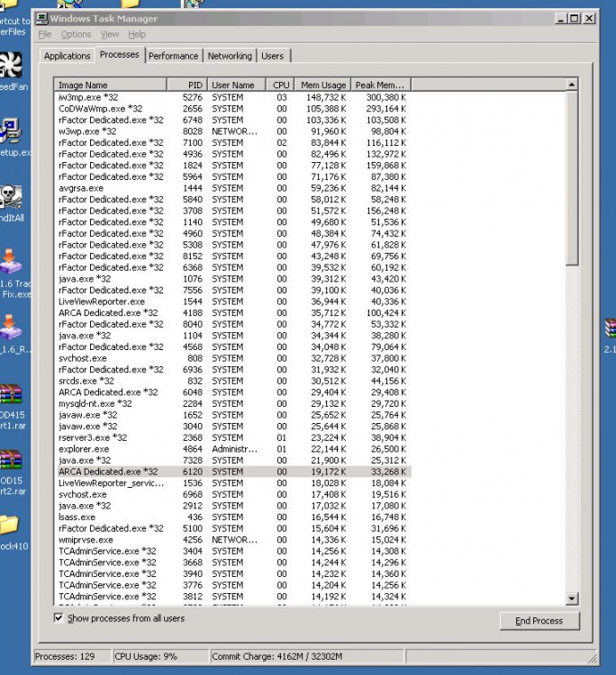Click the CPU Usage: 9% status entry
Image resolution: width=616 pixels, height=675 pixels.
(159, 656)
